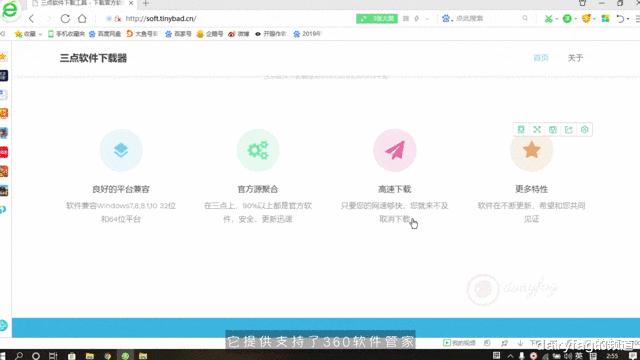The width and height of the screenshot is (640, 360).
Task: Go back with the browser back arrow
Action: point(31,18)
